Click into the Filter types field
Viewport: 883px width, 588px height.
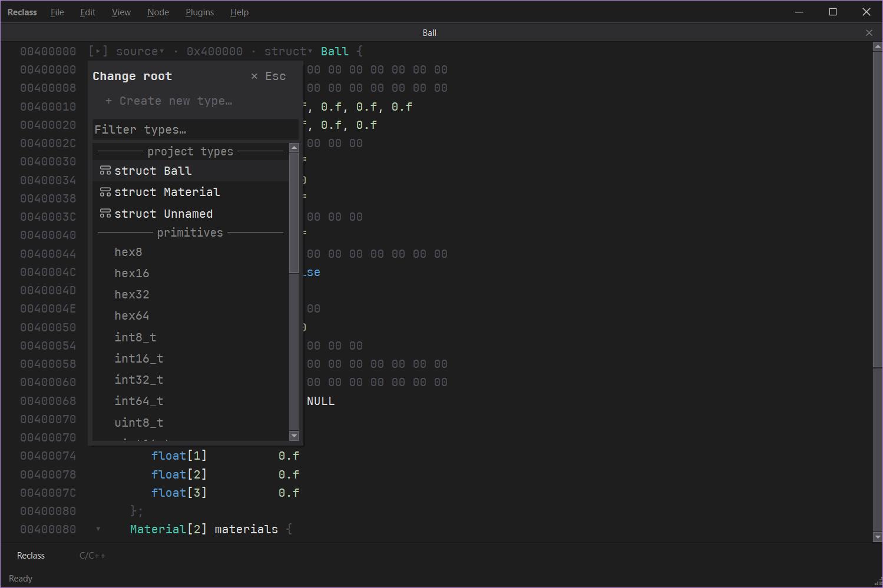point(196,129)
